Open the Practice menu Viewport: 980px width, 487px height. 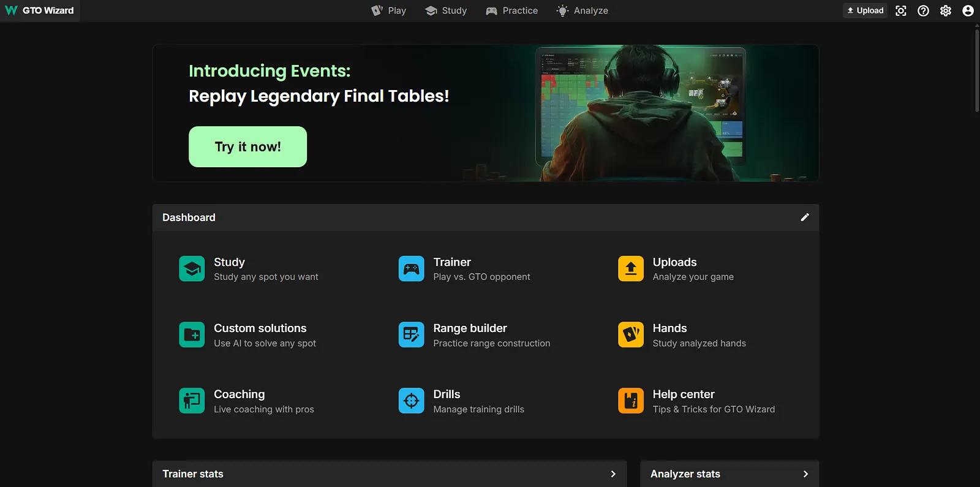tap(511, 10)
